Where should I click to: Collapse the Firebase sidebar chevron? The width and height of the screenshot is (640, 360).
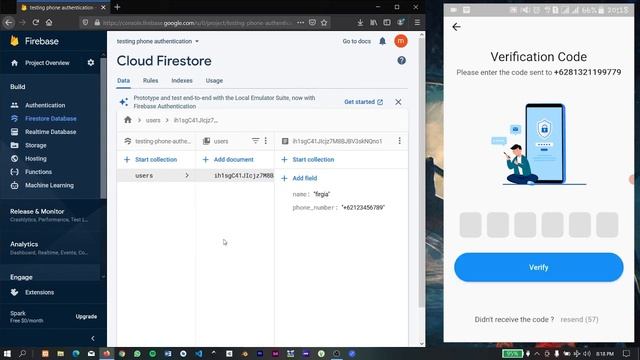tap(93, 338)
